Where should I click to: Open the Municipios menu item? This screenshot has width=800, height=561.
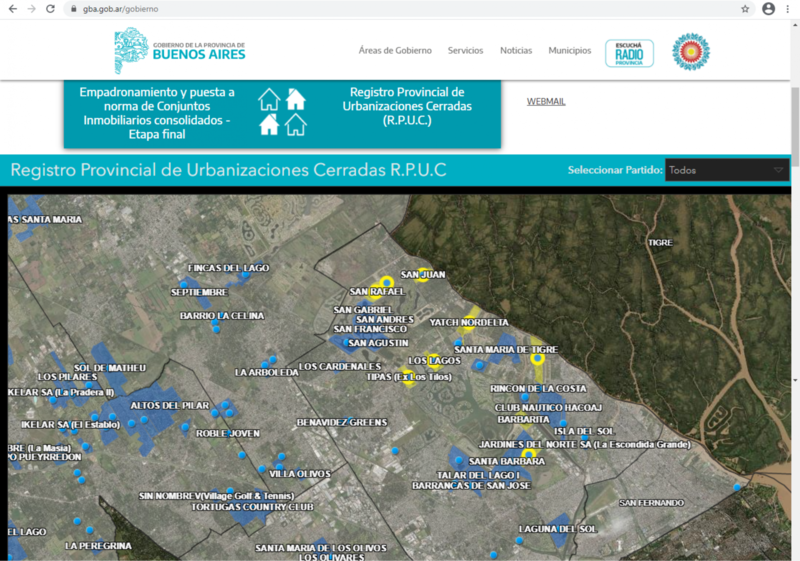[x=569, y=51]
